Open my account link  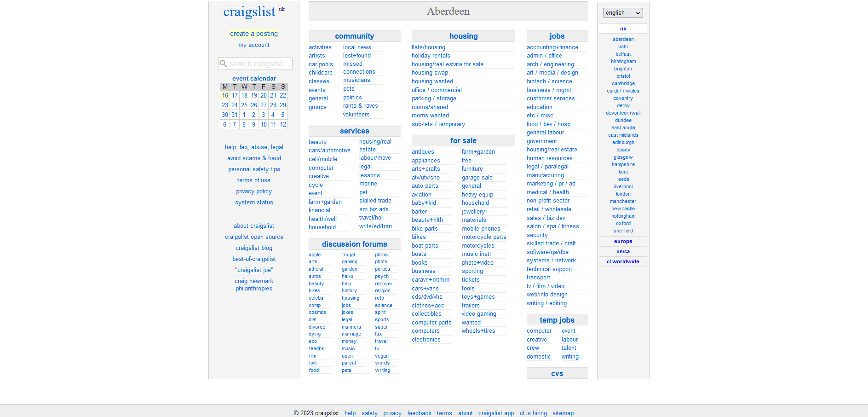tap(254, 45)
